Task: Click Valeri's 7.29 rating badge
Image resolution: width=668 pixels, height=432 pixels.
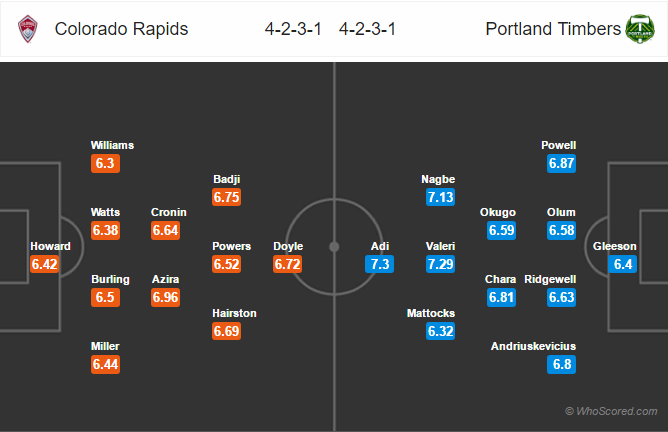Action: point(441,264)
